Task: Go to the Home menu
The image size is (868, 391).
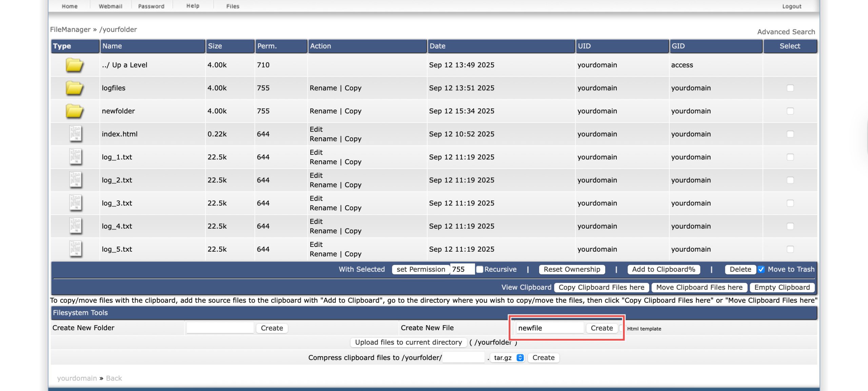Action: pyautogui.click(x=70, y=6)
